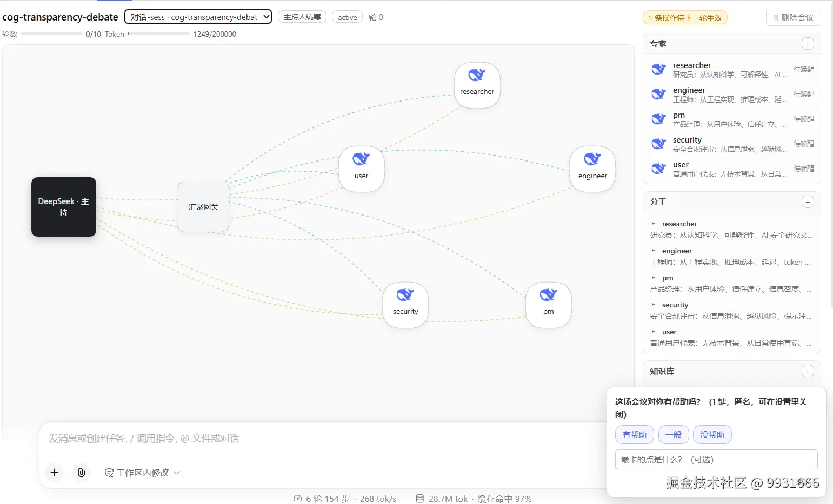Click the engineer node in the graph
Viewport: 833px width, 504px height.
pyautogui.click(x=592, y=169)
